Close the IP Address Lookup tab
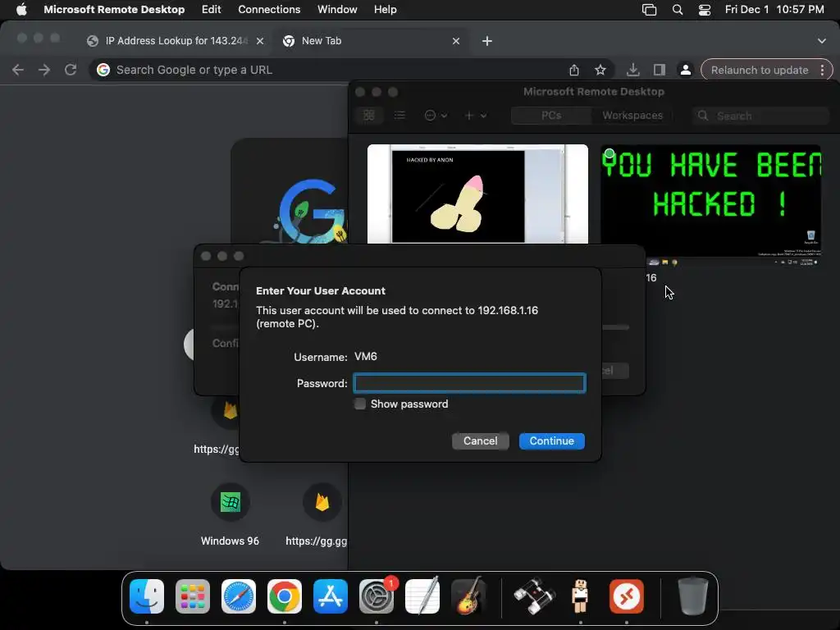Viewport: 840px width, 630px height. [260, 41]
